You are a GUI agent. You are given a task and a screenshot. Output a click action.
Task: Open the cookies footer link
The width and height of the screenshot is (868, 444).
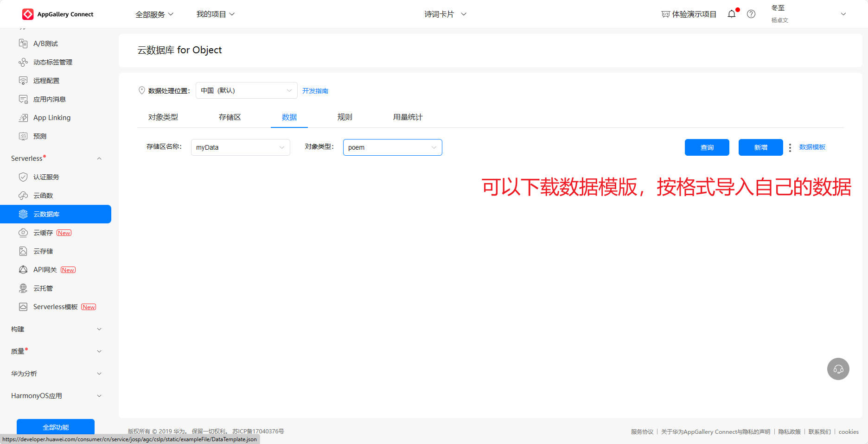pos(849,431)
